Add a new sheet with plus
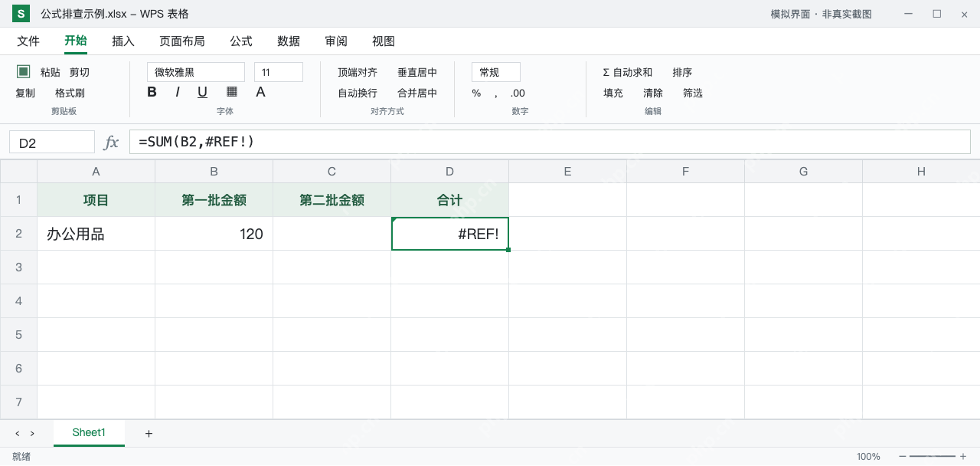The image size is (980, 466). (x=149, y=433)
